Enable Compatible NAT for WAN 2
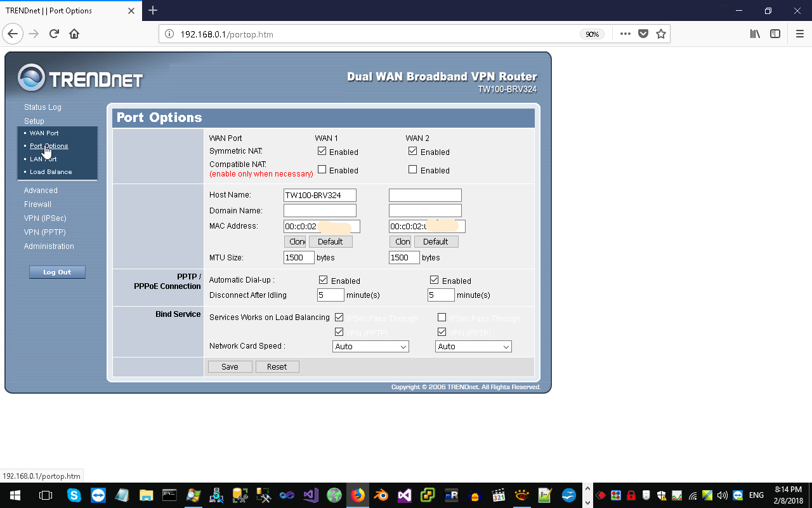 tap(413, 170)
